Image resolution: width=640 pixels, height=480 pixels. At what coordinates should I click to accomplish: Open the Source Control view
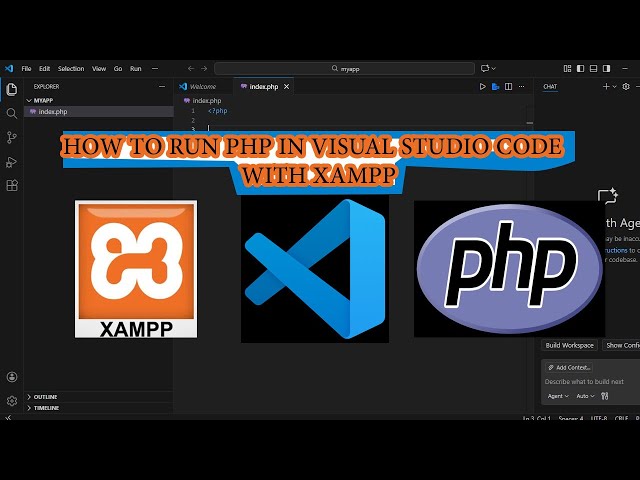[12, 138]
